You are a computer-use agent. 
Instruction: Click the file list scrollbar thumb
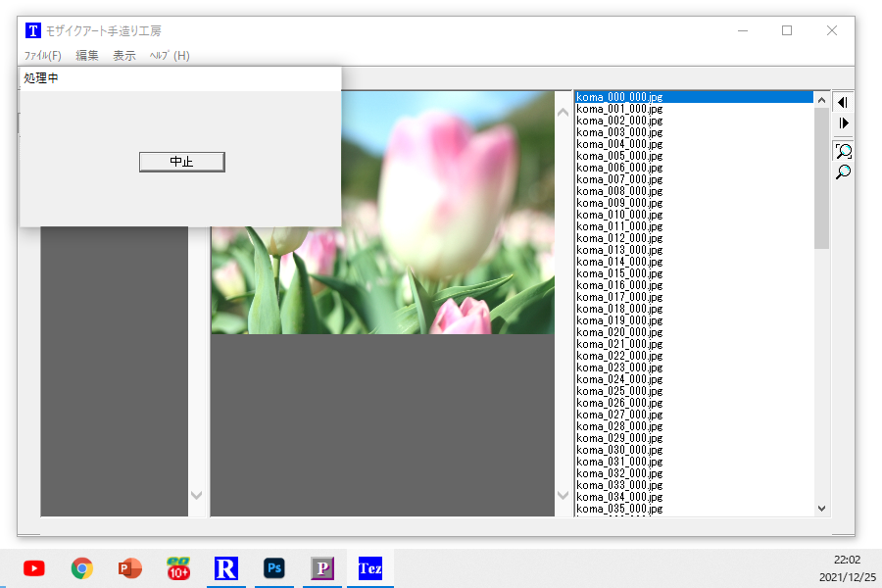click(821, 178)
